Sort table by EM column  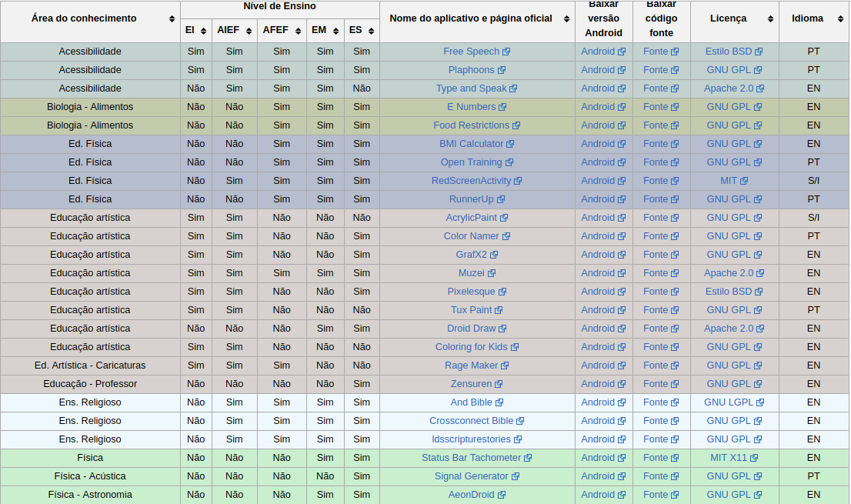tap(336, 31)
